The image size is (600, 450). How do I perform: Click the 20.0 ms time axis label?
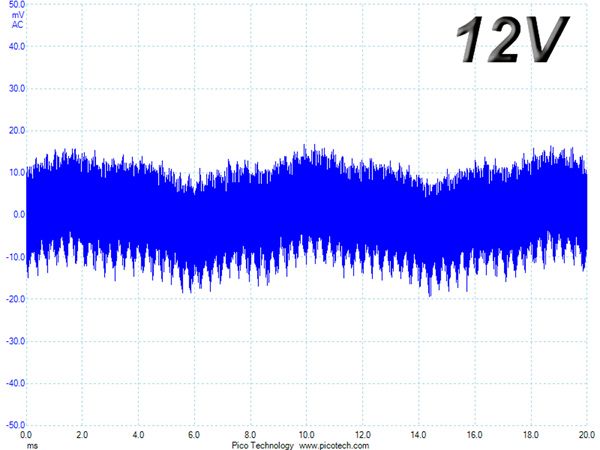point(587,435)
